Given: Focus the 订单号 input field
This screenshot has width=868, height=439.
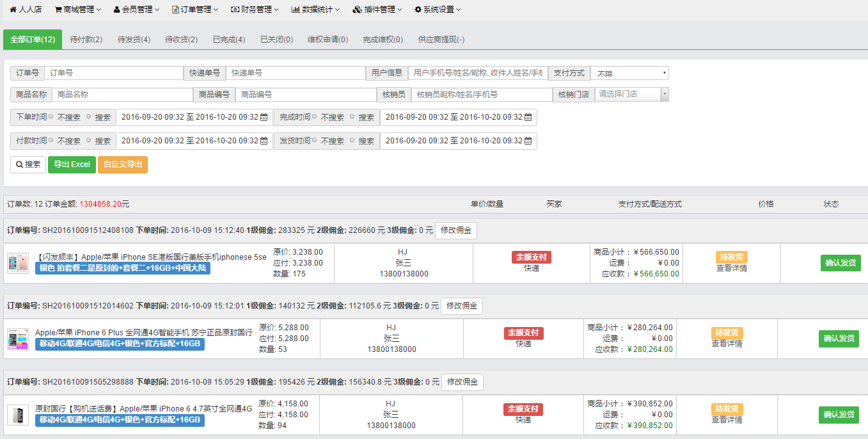Looking at the screenshot, I should click(114, 74).
